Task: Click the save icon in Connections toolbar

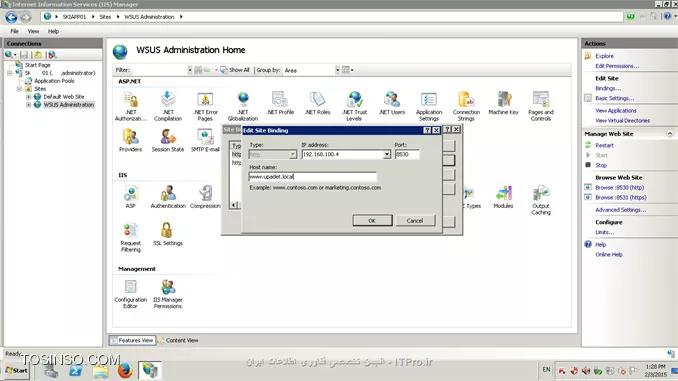Action: (x=24, y=54)
